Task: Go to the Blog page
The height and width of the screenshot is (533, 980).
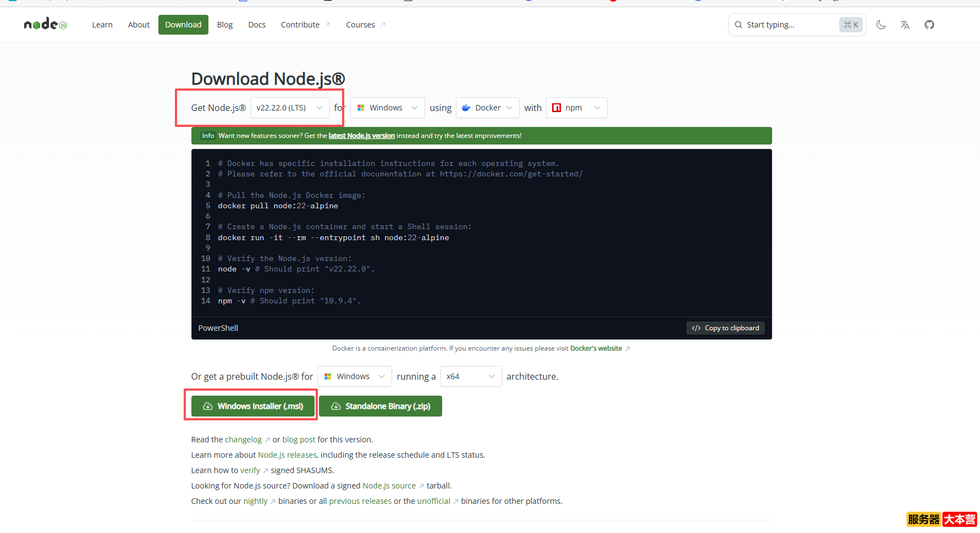Action: [x=224, y=25]
